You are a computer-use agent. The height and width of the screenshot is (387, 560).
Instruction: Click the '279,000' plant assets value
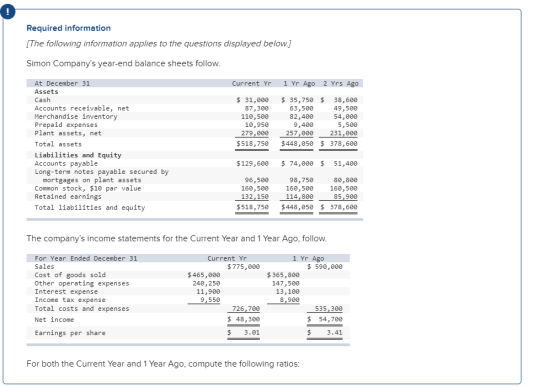tap(255, 133)
